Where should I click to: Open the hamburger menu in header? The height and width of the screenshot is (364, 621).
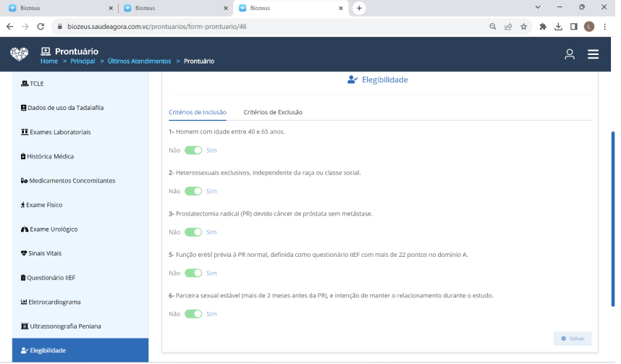593,54
